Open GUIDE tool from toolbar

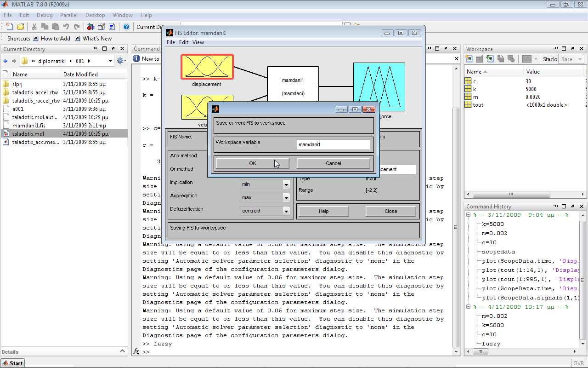pyautogui.click(x=101, y=27)
